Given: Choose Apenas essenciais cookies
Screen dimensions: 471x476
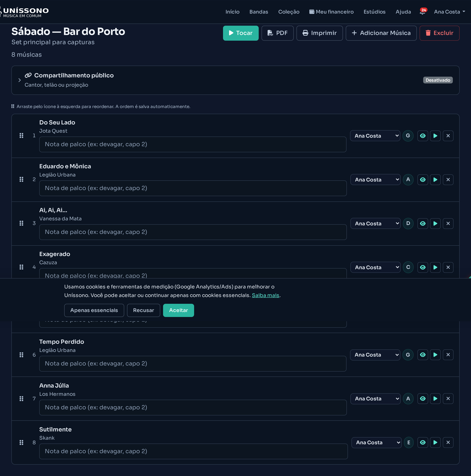Looking at the screenshot, I should point(94,310).
